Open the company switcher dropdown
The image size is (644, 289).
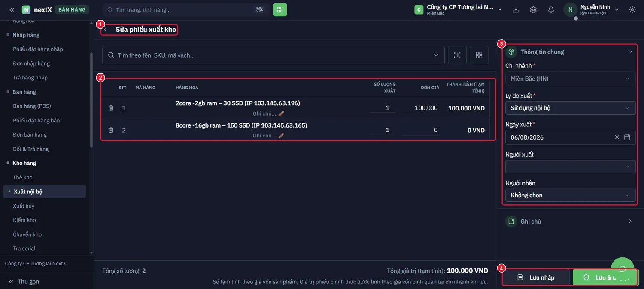click(458, 9)
